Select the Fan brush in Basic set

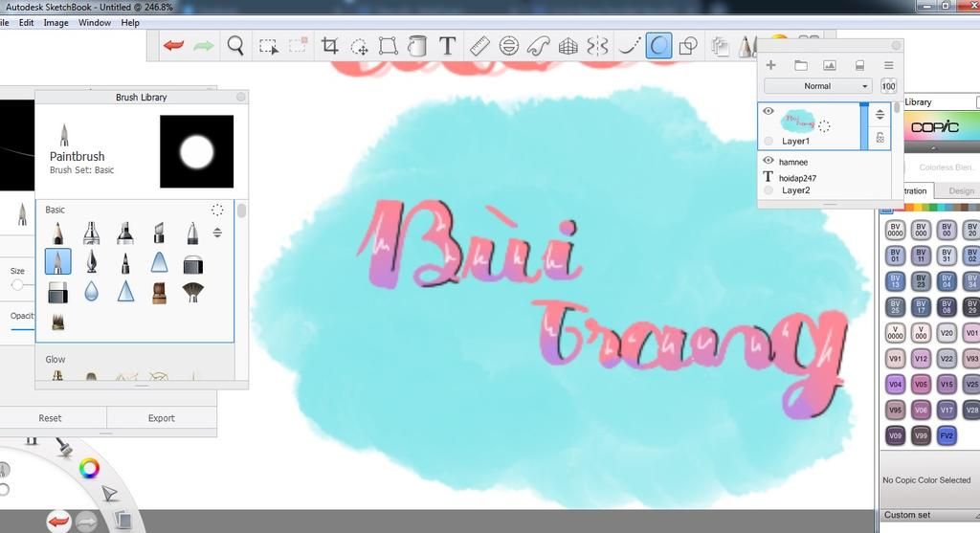(x=192, y=292)
